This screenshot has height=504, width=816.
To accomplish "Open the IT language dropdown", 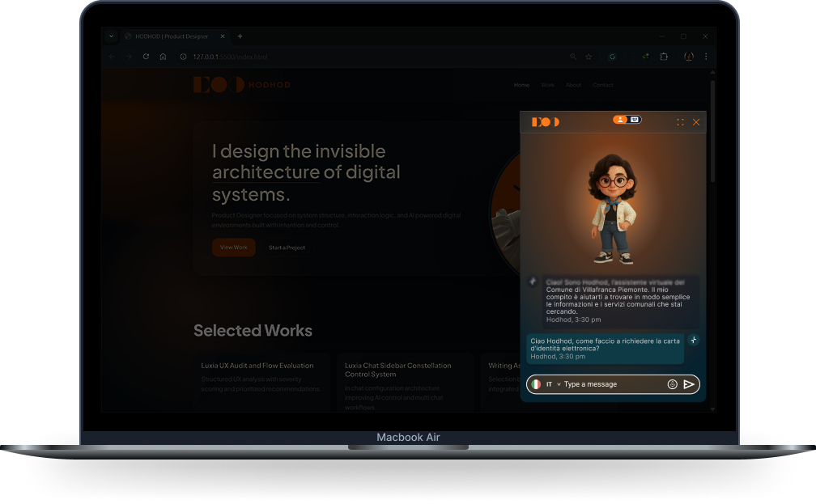I will [x=553, y=384].
